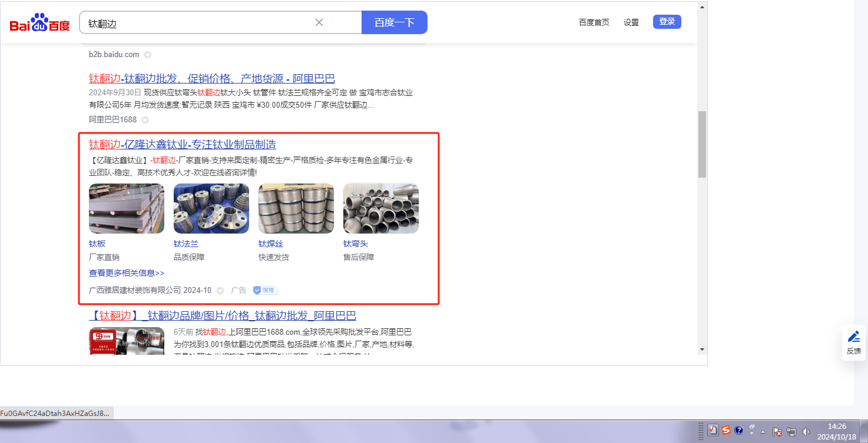
Task: Open the titanium plate product thumbnail
Action: click(x=127, y=209)
